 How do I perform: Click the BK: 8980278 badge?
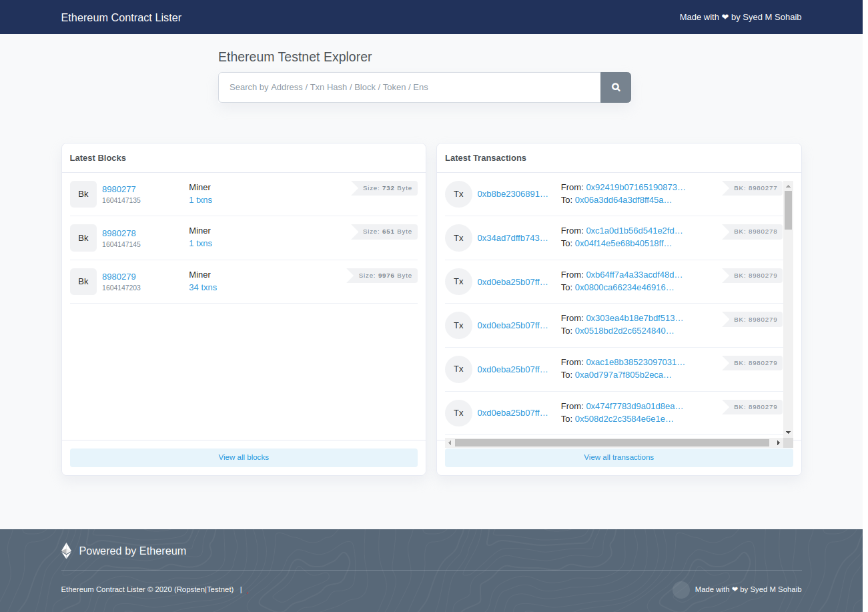point(753,232)
